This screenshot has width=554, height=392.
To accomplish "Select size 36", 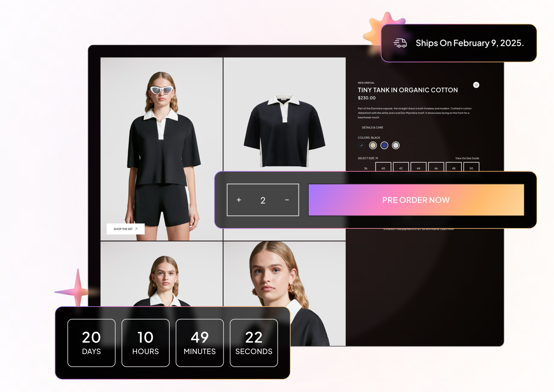I will [x=366, y=168].
